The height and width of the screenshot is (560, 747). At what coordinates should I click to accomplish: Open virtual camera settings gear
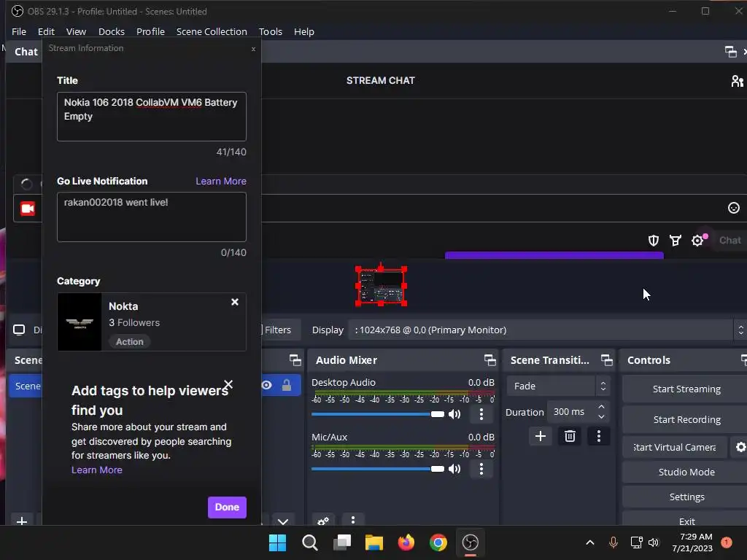click(x=740, y=447)
